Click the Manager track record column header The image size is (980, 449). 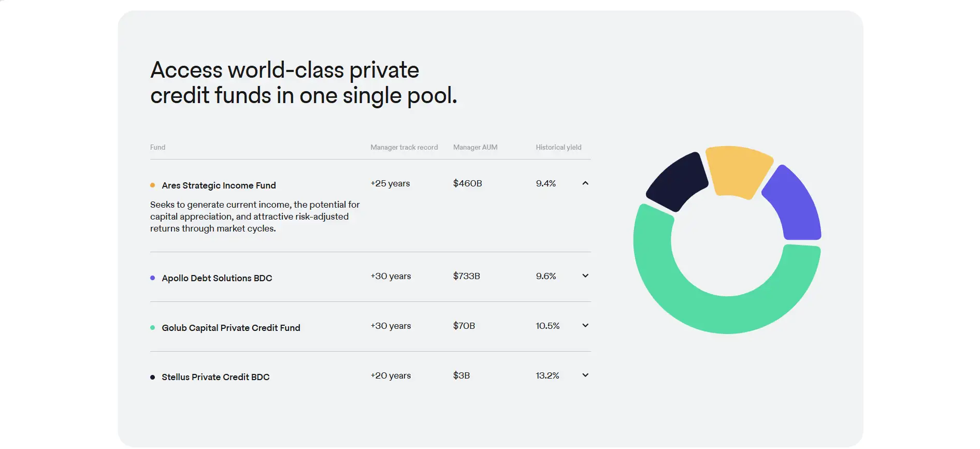pyautogui.click(x=404, y=148)
